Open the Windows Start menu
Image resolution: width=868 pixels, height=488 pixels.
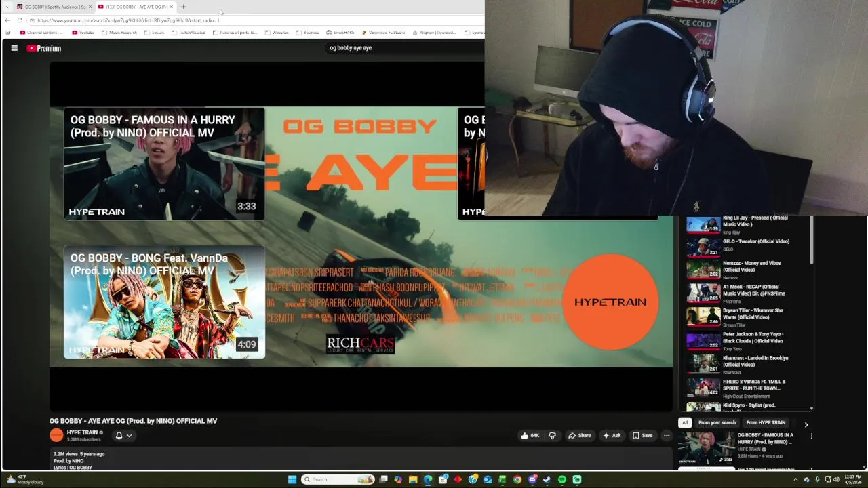point(292,479)
